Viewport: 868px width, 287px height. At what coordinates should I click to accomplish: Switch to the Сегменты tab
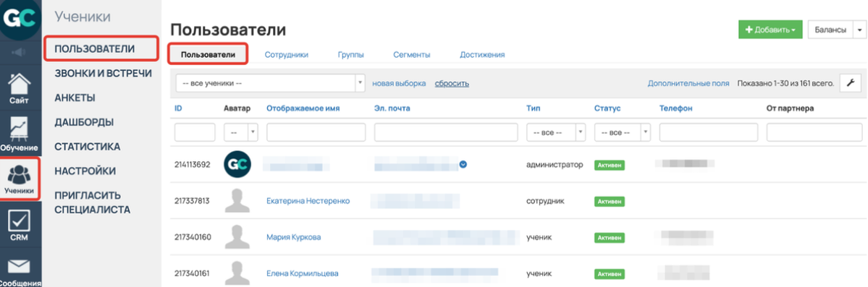click(x=412, y=55)
